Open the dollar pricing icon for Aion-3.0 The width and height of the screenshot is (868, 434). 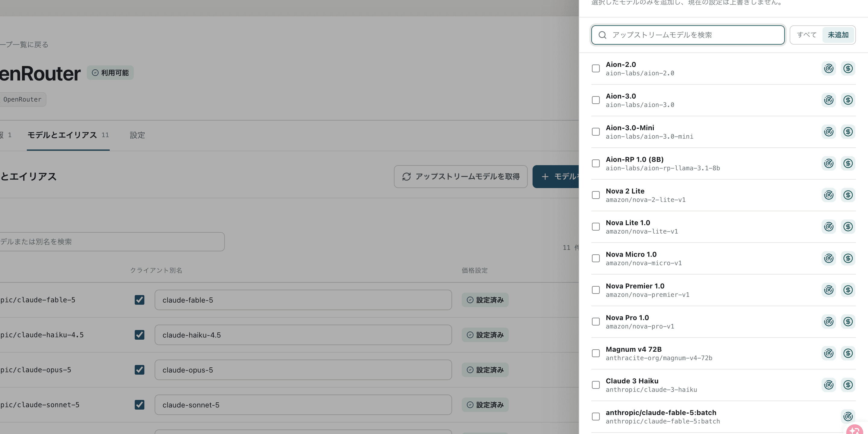coord(848,100)
